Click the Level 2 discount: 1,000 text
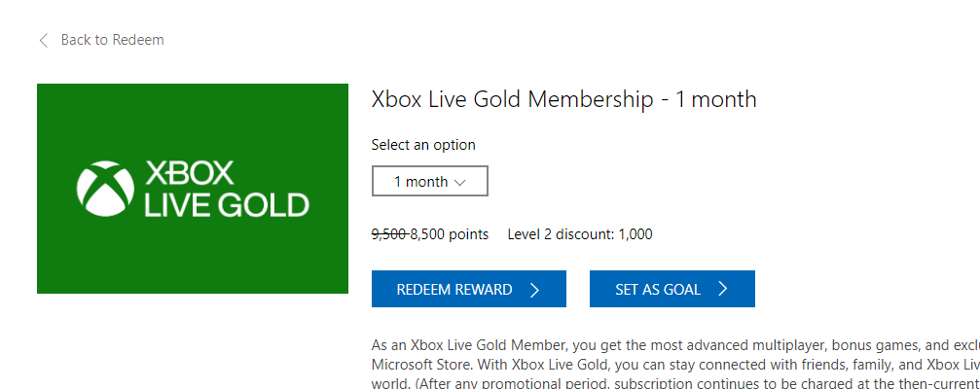The height and width of the screenshot is (389, 980). click(580, 234)
